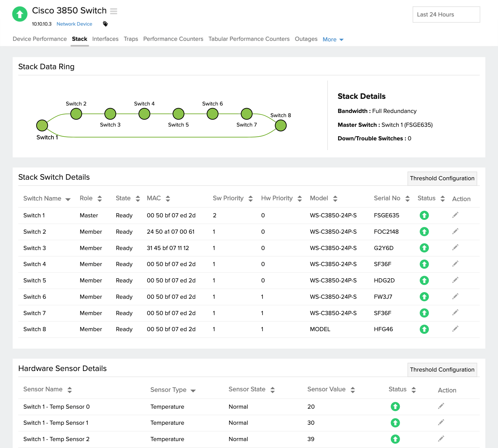This screenshot has width=498, height=448.
Task: Open the Outages tab
Action: click(306, 39)
